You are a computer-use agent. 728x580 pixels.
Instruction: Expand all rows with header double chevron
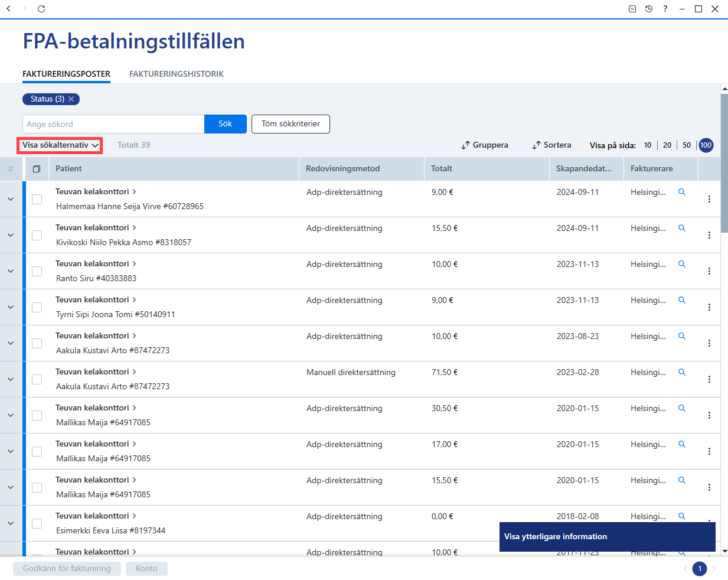tap(11, 169)
